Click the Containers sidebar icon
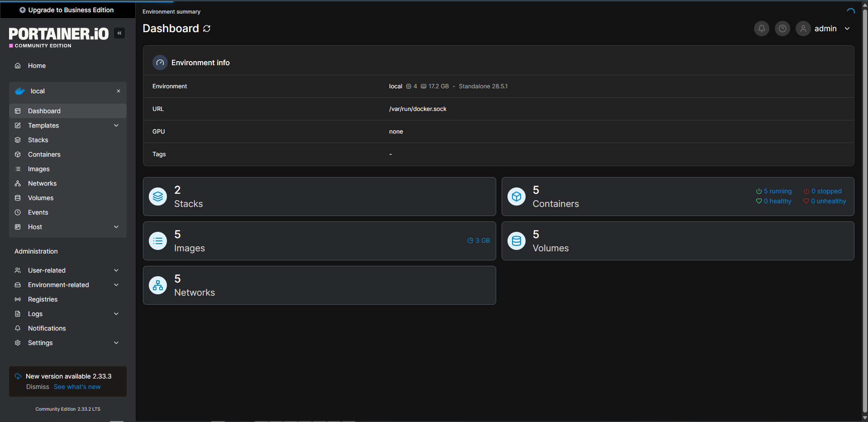Screen dimensions: 868x422 [x=18, y=154]
